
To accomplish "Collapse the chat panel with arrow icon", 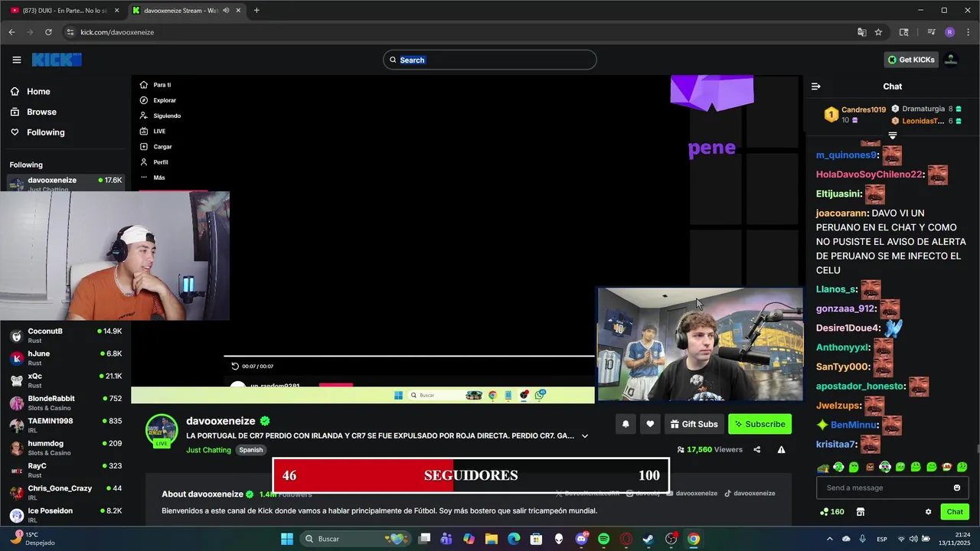I will (815, 86).
